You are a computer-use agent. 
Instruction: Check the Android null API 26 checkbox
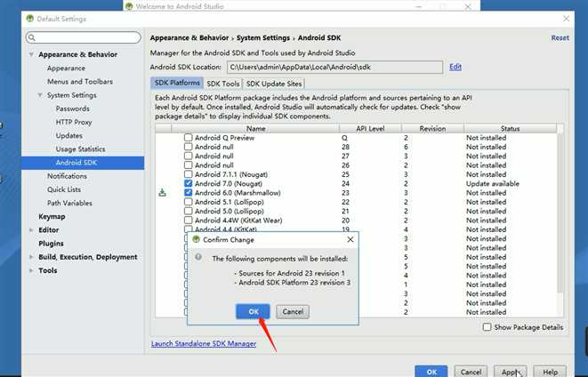[x=189, y=164]
